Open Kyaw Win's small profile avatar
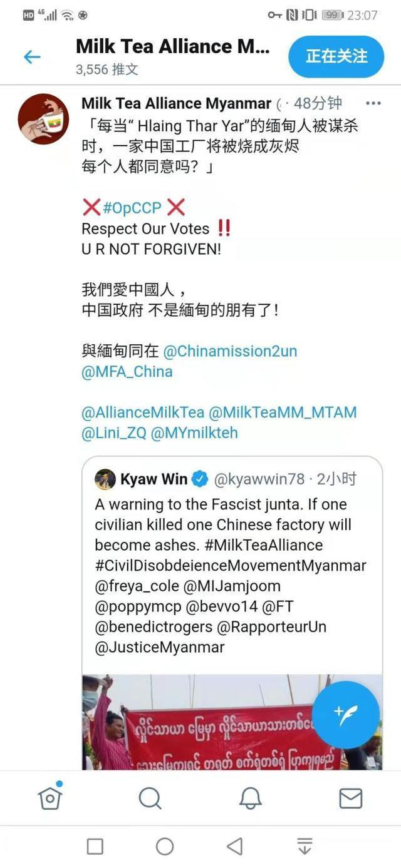This screenshot has width=401, height=868. [105, 479]
